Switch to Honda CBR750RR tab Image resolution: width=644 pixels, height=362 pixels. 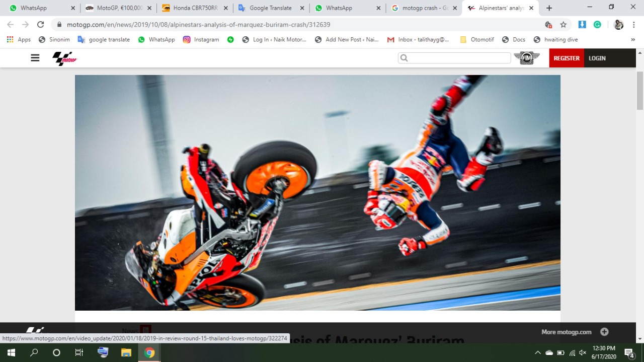(194, 8)
